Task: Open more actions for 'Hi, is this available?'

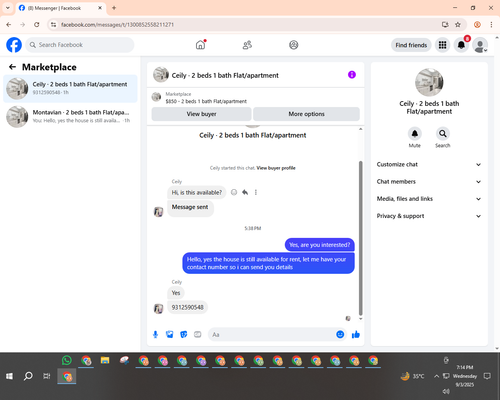Action: [256, 192]
